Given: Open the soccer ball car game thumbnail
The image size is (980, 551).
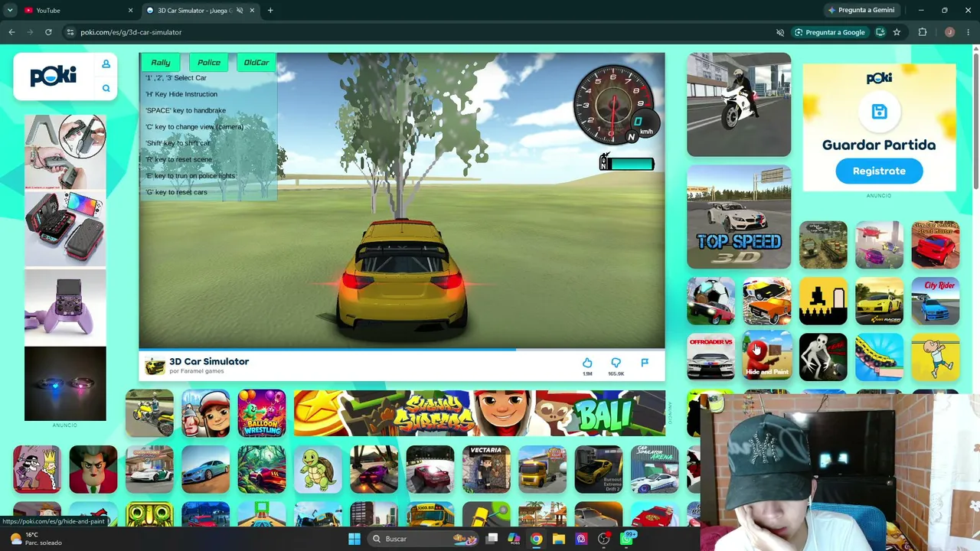Looking at the screenshot, I should (x=710, y=301).
